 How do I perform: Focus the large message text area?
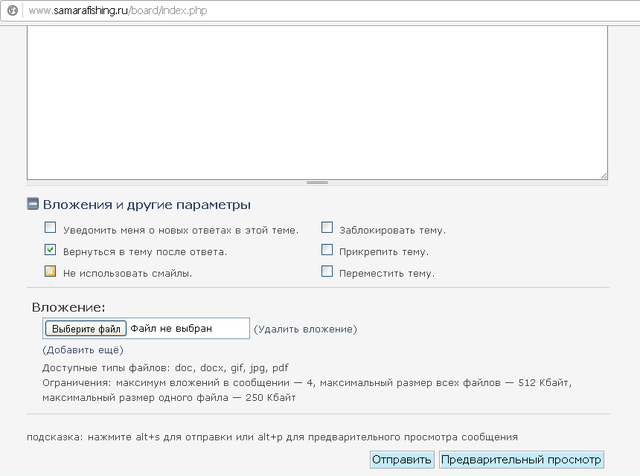pyautogui.click(x=317, y=100)
